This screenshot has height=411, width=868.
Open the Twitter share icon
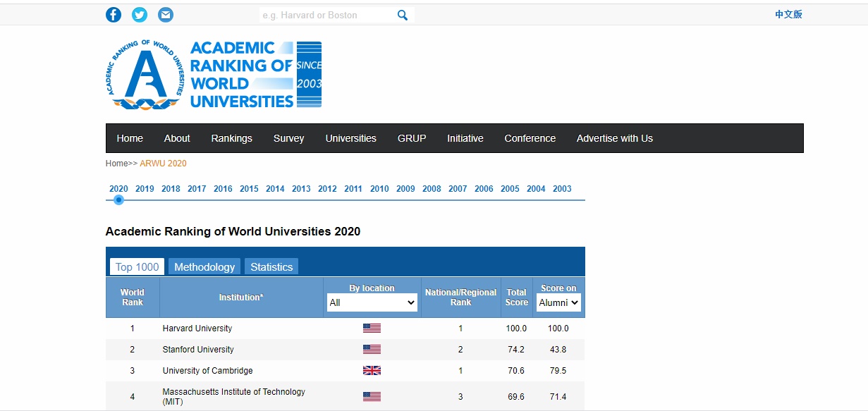140,15
